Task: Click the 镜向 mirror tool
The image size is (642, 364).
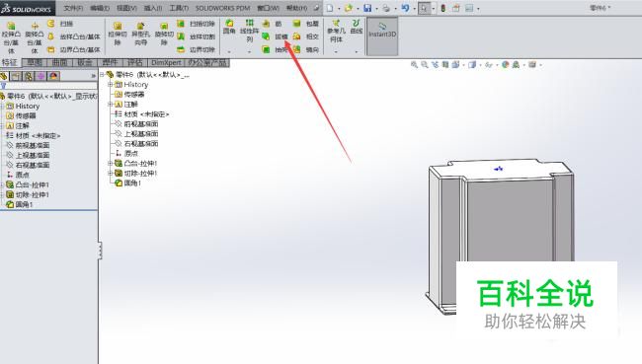Action: click(x=306, y=50)
